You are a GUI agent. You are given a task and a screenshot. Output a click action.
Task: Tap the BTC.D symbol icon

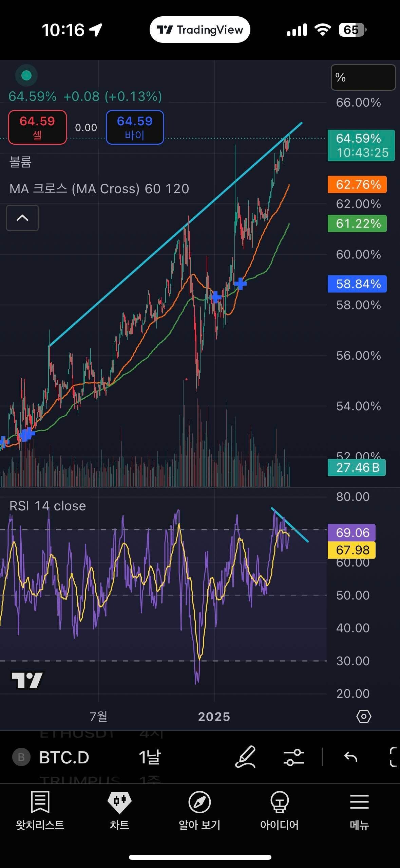[21, 757]
